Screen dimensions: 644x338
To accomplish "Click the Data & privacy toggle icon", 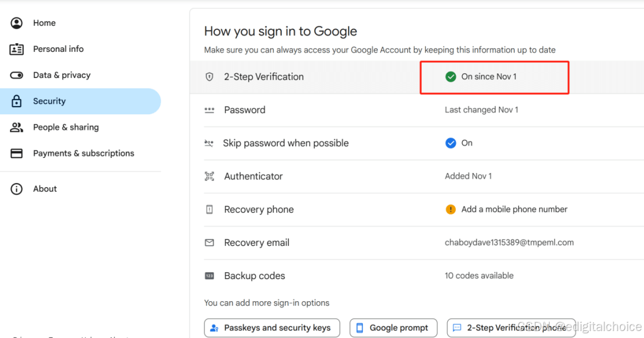I will pos(16,75).
